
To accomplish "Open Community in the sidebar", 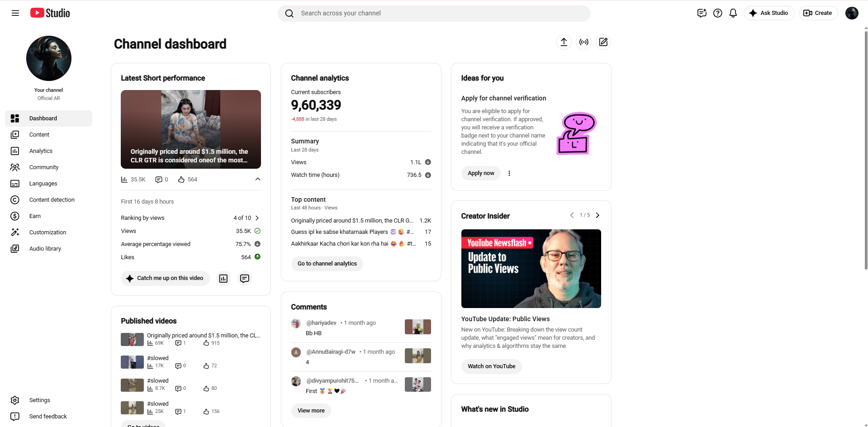I will pos(49,167).
